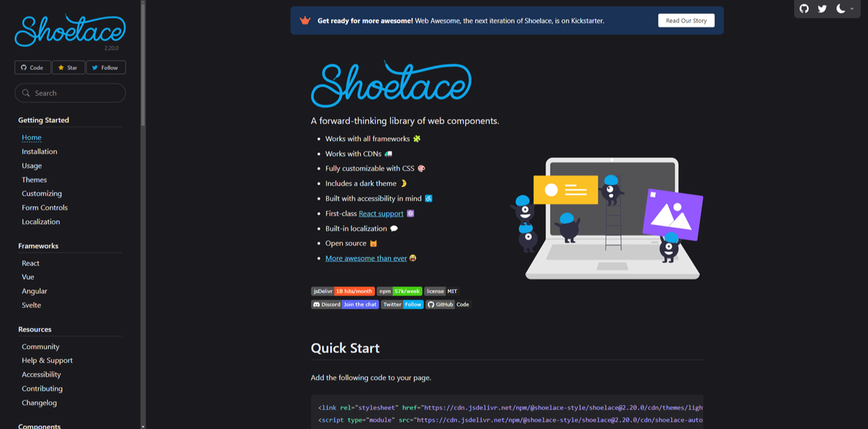
Task: Click the license MIT badge
Action: [x=442, y=291]
